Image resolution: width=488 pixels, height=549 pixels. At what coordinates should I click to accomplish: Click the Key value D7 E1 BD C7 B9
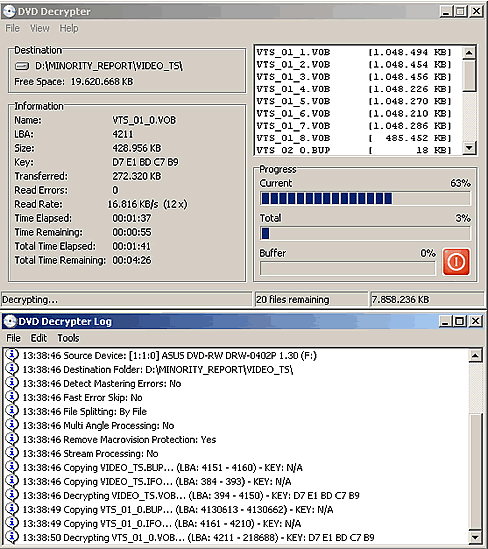click(x=145, y=162)
